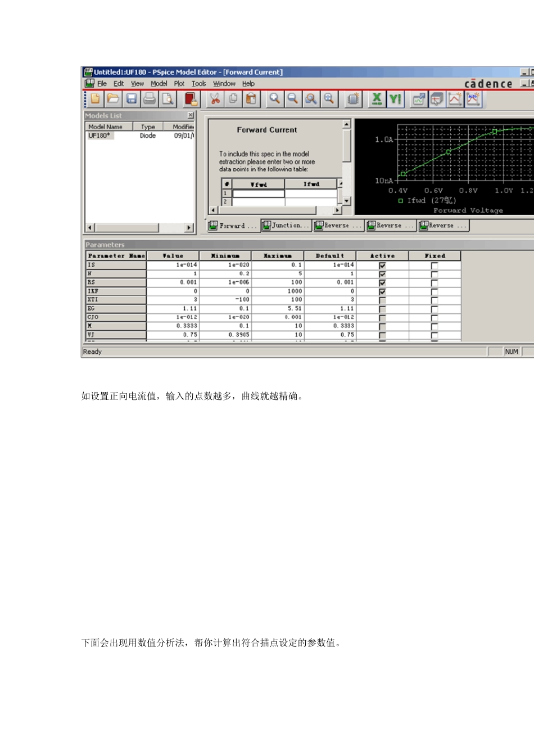Viewport: 534px width, 756px height.
Task: Click the red curve plot toolbar icon
Action: pyautogui.click(x=455, y=99)
